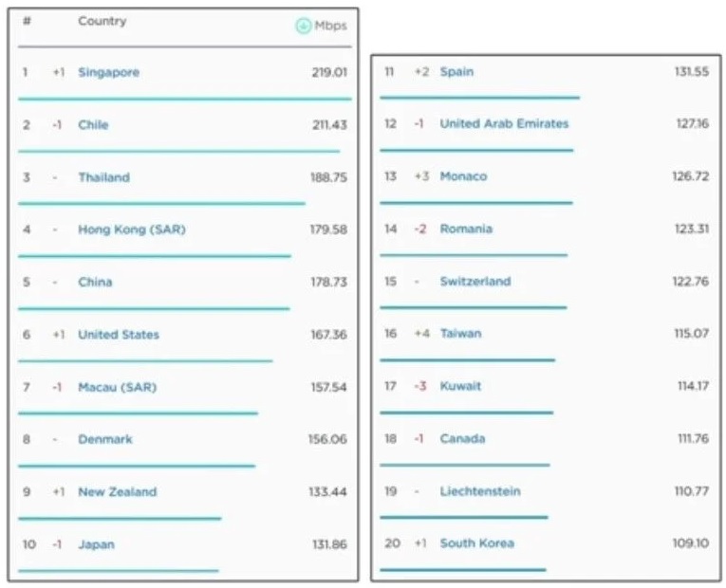Viewport: 726px width, 588px height.
Task: Click the Monaco country link
Action: 463,176
